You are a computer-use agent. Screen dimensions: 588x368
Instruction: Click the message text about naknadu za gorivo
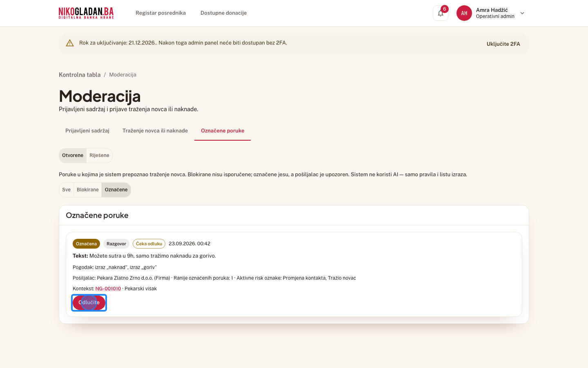pos(144,256)
